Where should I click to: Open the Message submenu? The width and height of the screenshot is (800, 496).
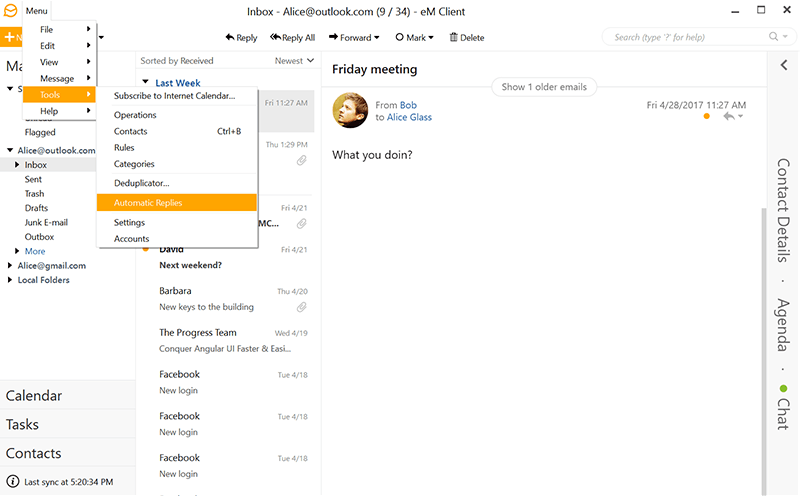pyautogui.click(x=60, y=78)
